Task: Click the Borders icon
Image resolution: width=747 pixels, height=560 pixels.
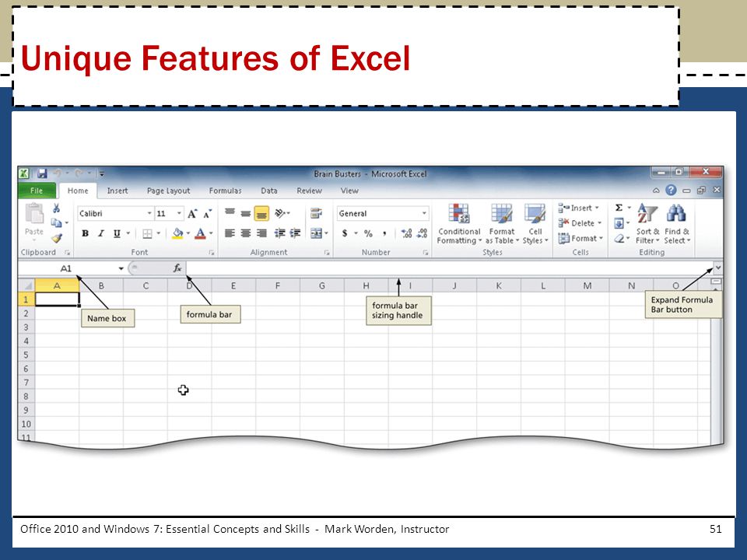Action: pyautogui.click(x=147, y=233)
